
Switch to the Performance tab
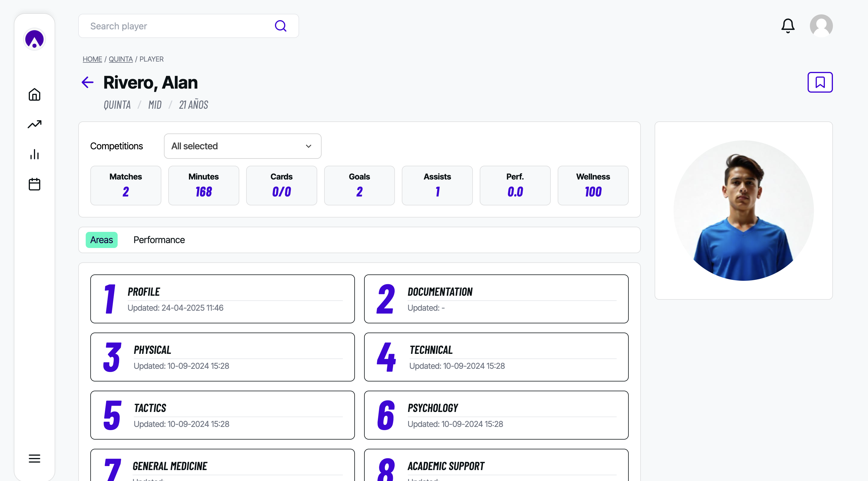pyautogui.click(x=159, y=240)
